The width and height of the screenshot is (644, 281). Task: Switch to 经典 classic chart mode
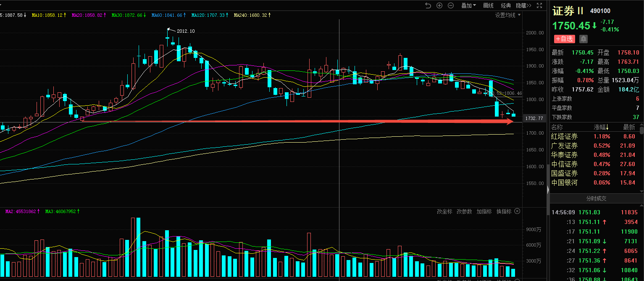click(506, 5)
